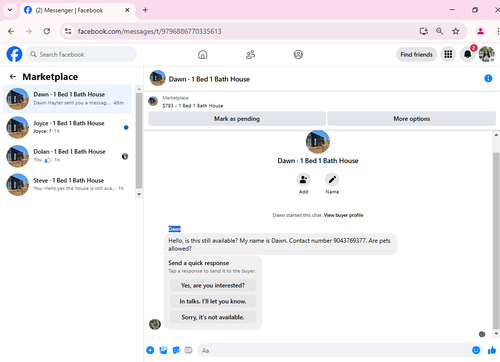The width and height of the screenshot is (500, 362).
Task: Open More options for listing
Action: (412, 119)
